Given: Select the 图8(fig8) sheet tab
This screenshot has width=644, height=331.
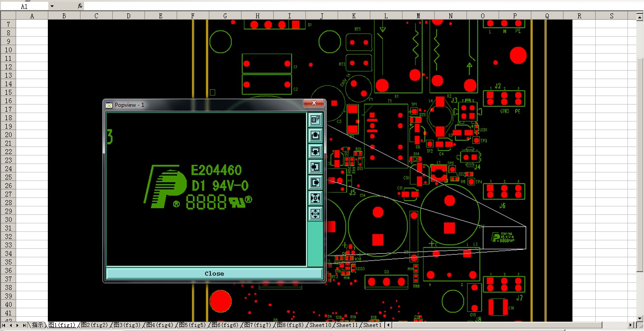Looking at the screenshot, I should click(x=290, y=325).
